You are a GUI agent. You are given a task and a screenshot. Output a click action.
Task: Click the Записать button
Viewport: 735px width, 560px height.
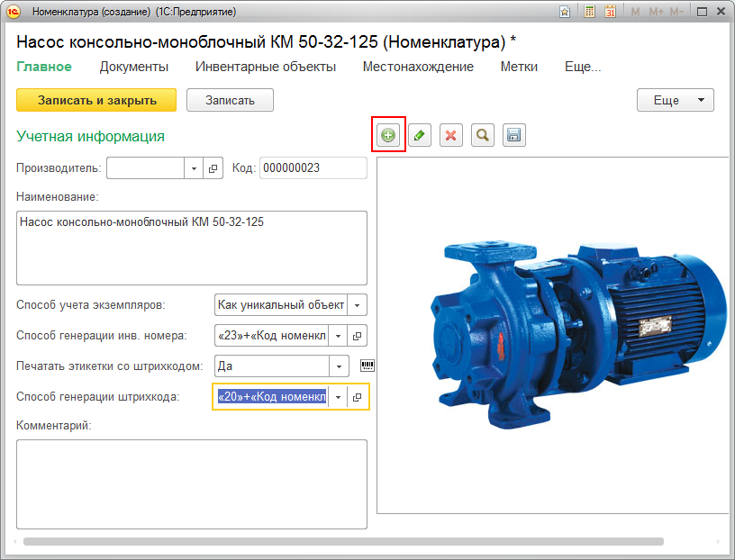click(231, 100)
